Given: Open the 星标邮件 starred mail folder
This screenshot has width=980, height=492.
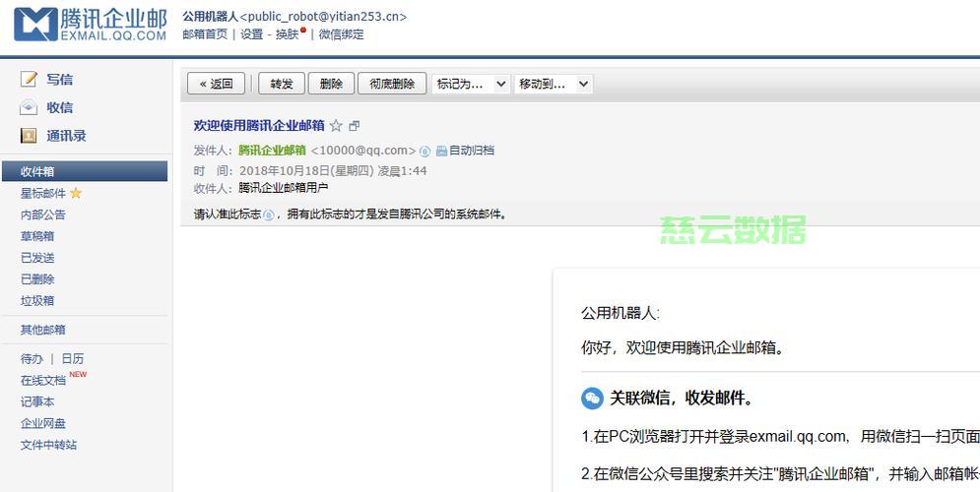Looking at the screenshot, I should pyautogui.click(x=43, y=193).
